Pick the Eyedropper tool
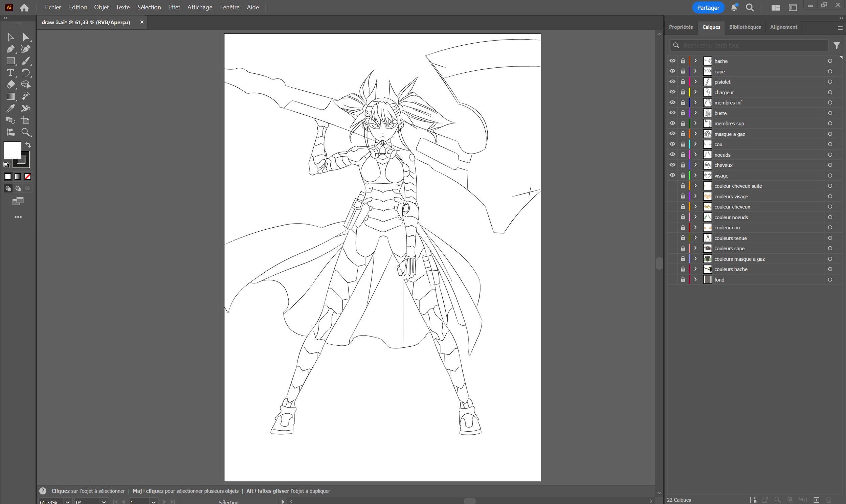The height and width of the screenshot is (504, 846). [x=10, y=108]
